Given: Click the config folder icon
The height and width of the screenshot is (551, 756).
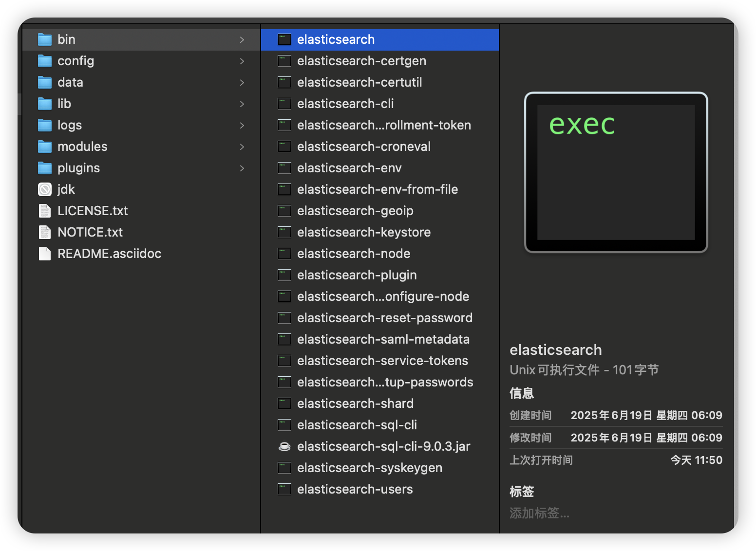Looking at the screenshot, I should 45,61.
